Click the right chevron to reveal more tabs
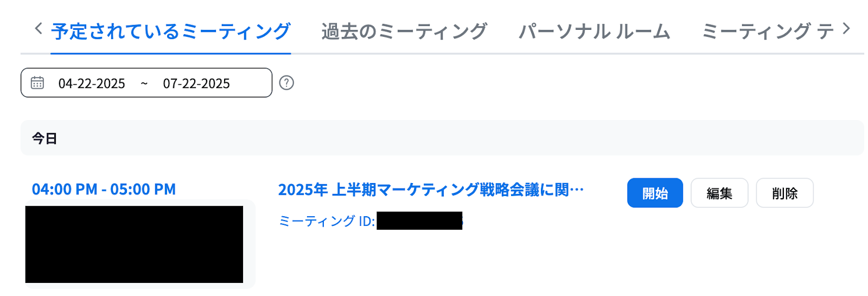The image size is (868, 296). coord(846,28)
